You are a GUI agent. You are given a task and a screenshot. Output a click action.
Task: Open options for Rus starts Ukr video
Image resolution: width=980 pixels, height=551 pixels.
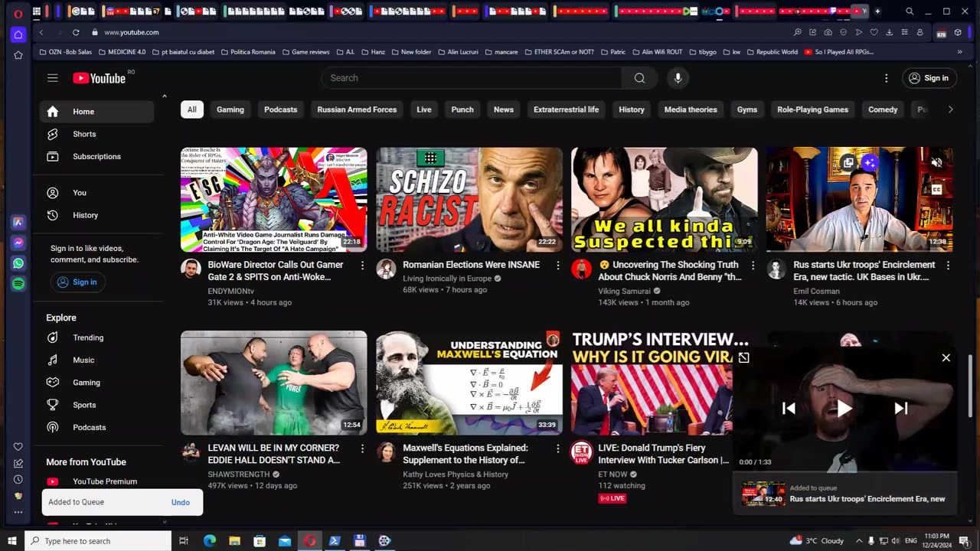pyautogui.click(x=948, y=266)
